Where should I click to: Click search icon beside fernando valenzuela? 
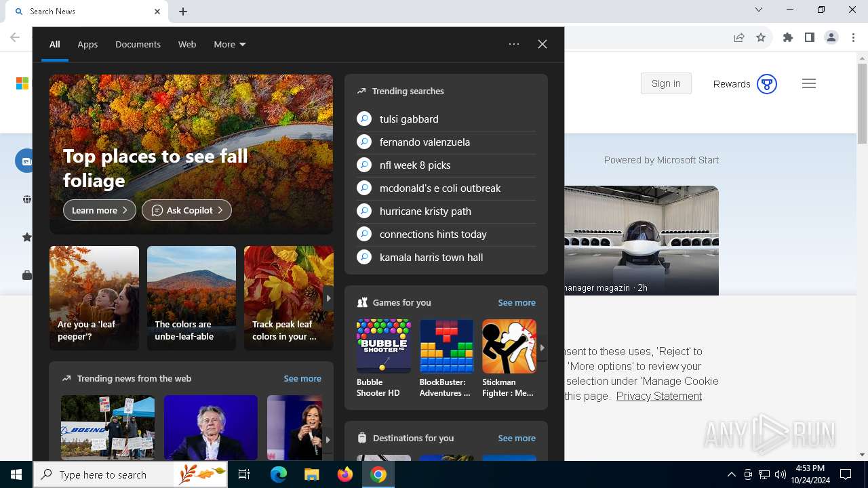pos(364,142)
